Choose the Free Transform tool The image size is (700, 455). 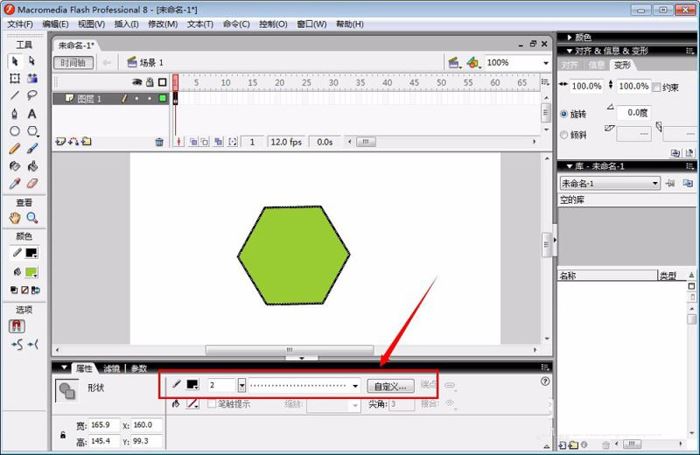pos(15,79)
